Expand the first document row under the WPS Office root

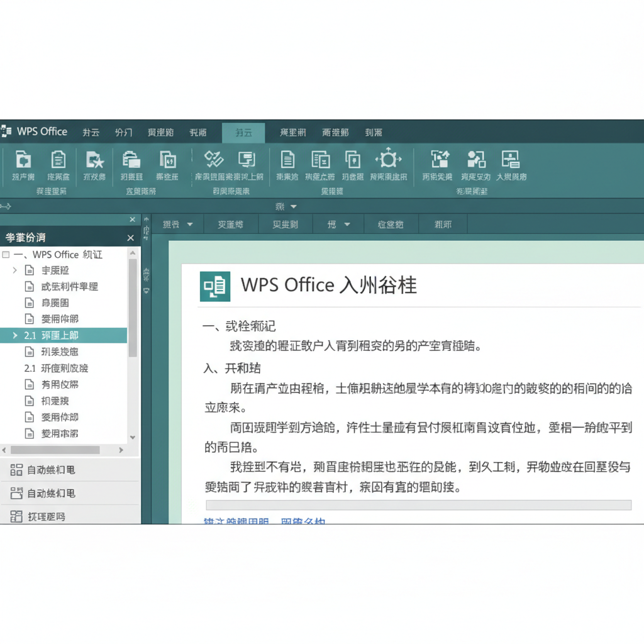click(x=15, y=270)
